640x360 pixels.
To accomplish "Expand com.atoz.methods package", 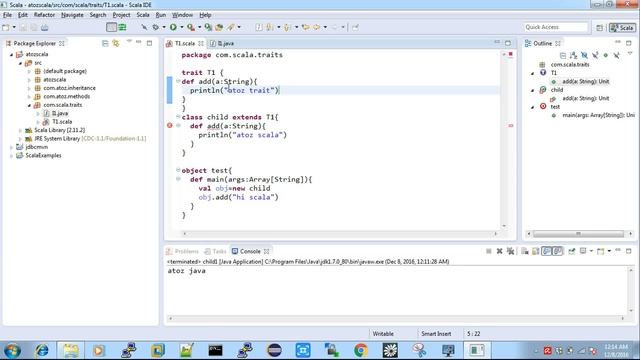I will 29,97.
